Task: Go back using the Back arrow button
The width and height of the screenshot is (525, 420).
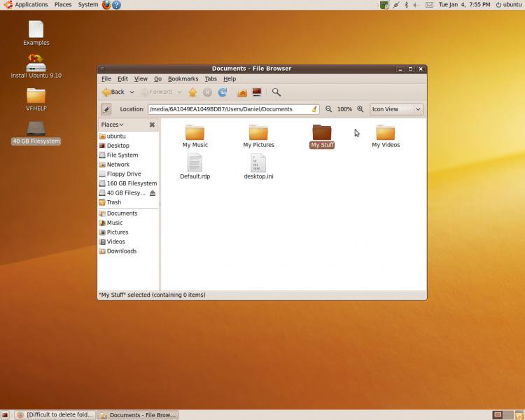Action: pos(113,92)
